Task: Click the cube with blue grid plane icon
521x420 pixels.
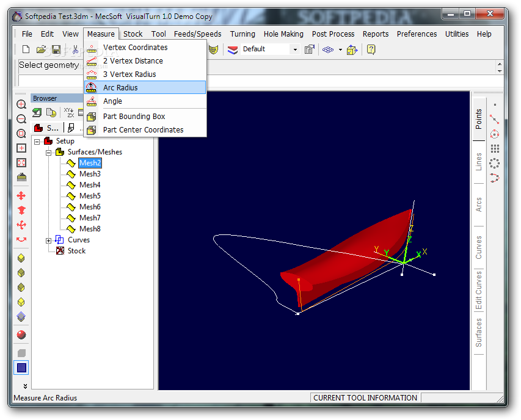Action: pyautogui.click(x=21, y=316)
